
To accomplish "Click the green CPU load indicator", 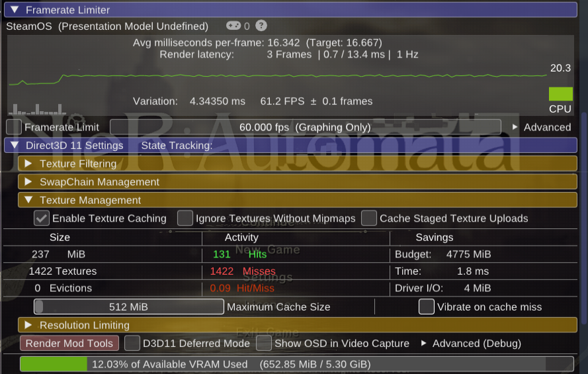I will [561, 94].
